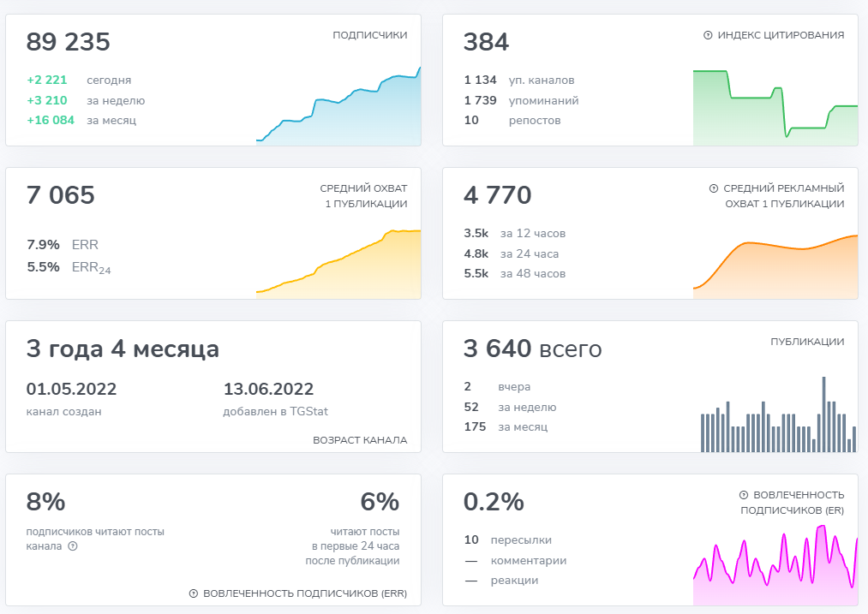868x614 pixels.
Task: Open the orange advertising reach chart
Action: pos(775,265)
